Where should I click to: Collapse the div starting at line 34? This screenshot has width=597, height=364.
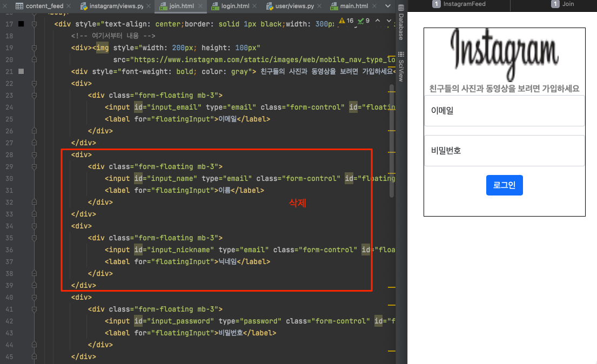pos(34,226)
